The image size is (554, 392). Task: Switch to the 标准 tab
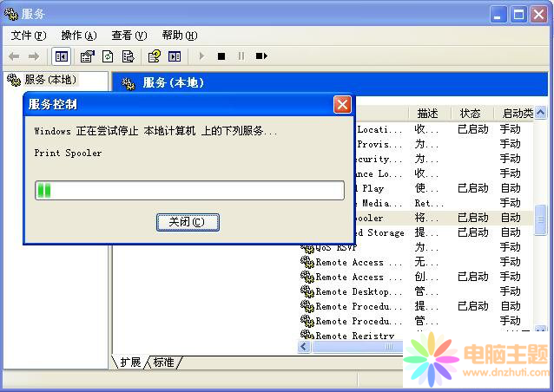(x=163, y=362)
